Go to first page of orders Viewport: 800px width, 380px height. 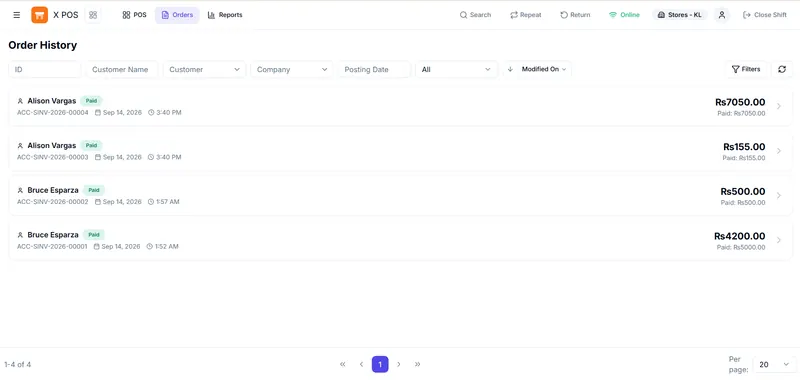click(342, 364)
